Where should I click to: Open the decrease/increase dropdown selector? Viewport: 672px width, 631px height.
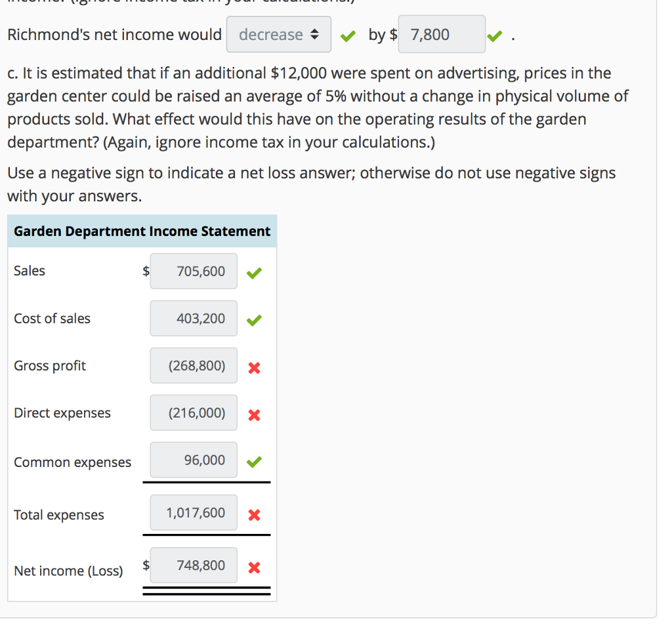coord(278,34)
